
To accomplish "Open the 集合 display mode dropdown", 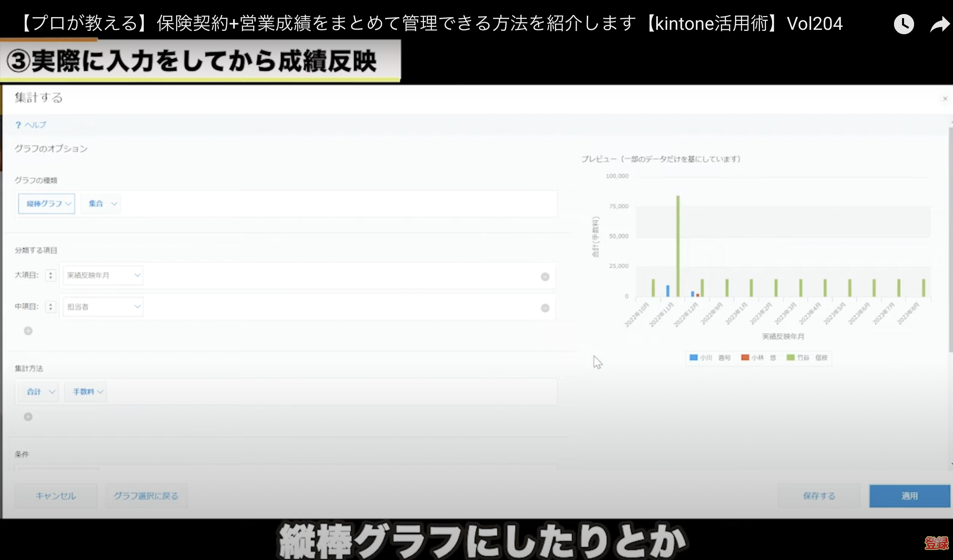I will [101, 204].
